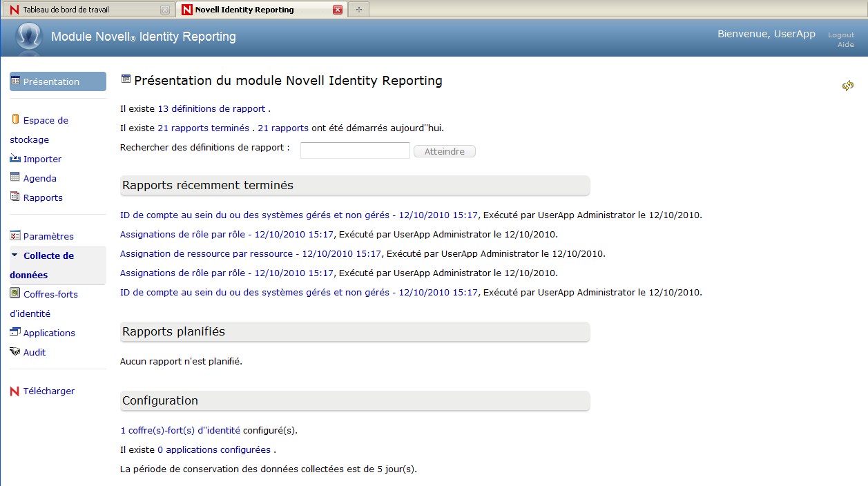The width and height of the screenshot is (868, 486).
Task: Open Agenda from the sidebar
Action: 40,178
